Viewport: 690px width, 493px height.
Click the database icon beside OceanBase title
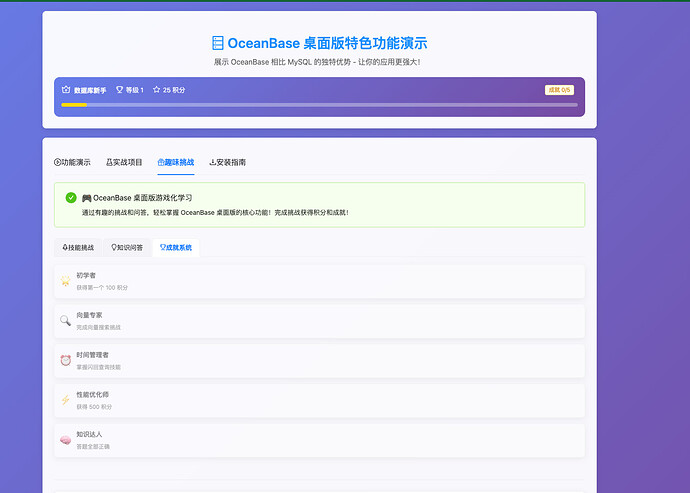(218, 43)
